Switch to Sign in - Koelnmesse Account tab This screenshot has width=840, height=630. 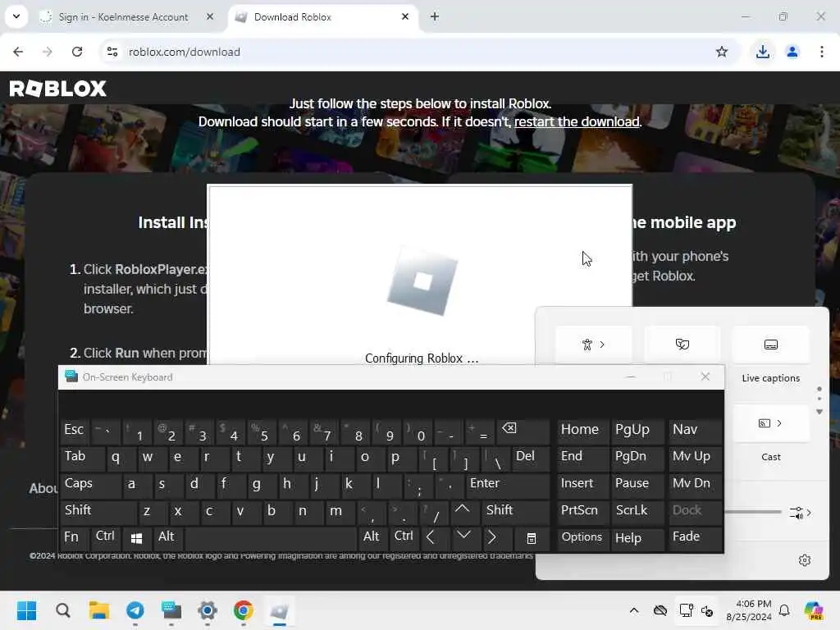click(x=123, y=16)
